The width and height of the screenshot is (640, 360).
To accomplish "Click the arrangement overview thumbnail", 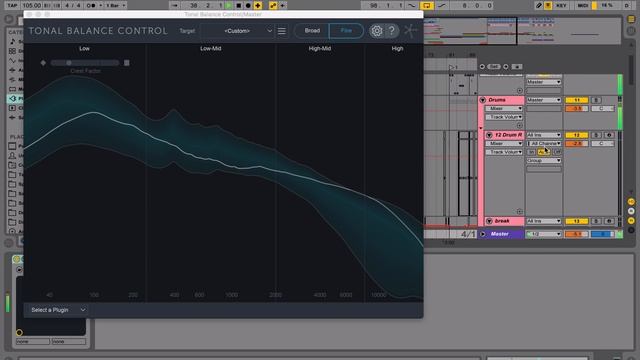I will point(522,31).
